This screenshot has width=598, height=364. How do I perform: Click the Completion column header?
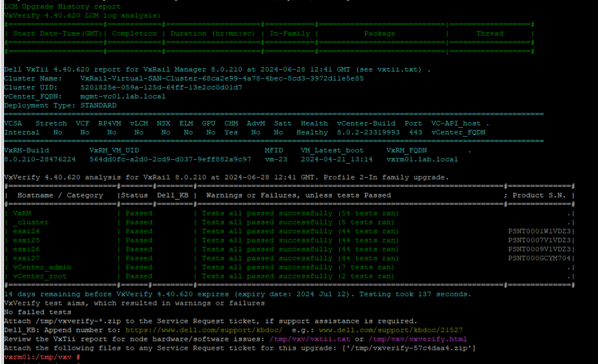click(x=134, y=33)
